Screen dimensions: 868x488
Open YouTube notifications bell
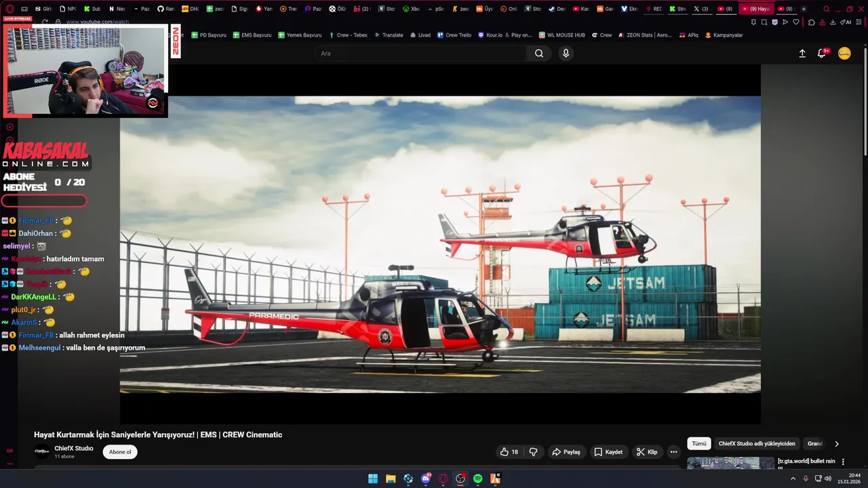822,53
